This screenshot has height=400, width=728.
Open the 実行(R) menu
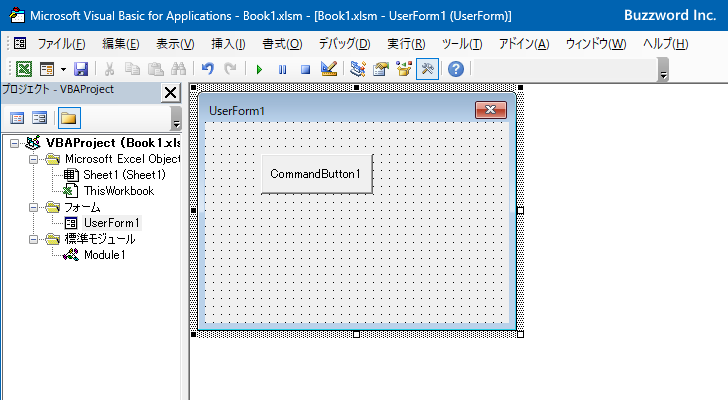(x=406, y=44)
